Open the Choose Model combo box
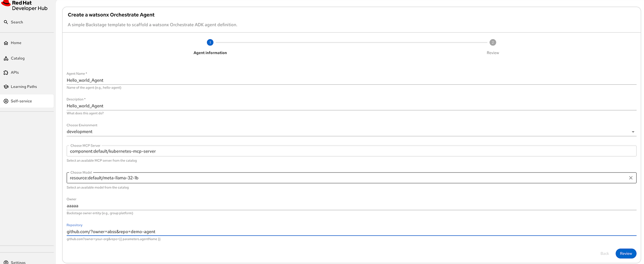 click(x=351, y=178)
